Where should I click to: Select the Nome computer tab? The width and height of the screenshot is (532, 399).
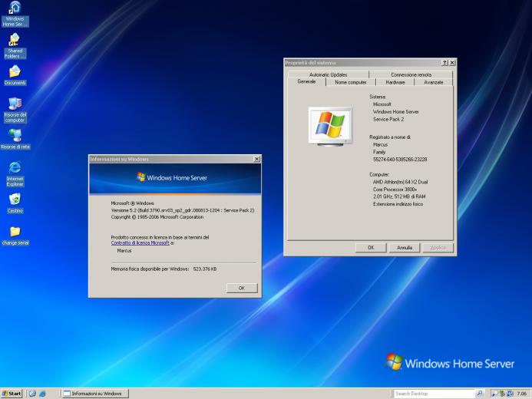click(x=350, y=82)
